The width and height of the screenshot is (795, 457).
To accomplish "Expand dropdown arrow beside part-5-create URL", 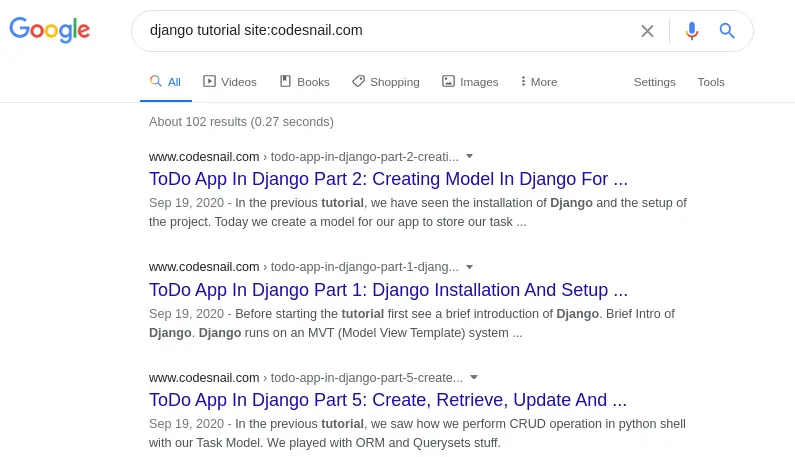I will coord(474,377).
